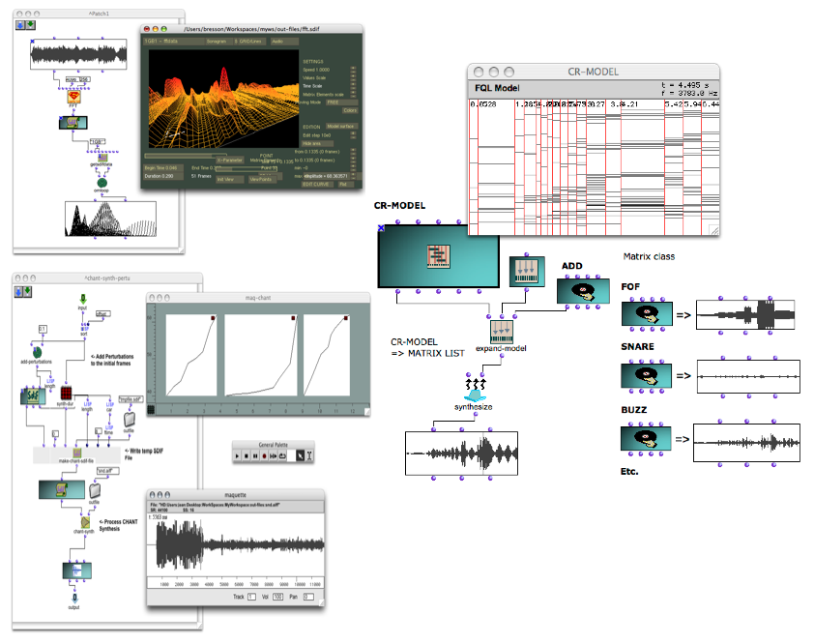Click the sound waveform box in Patch1
This screenshot has width=814, height=644.
click(x=78, y=54)
